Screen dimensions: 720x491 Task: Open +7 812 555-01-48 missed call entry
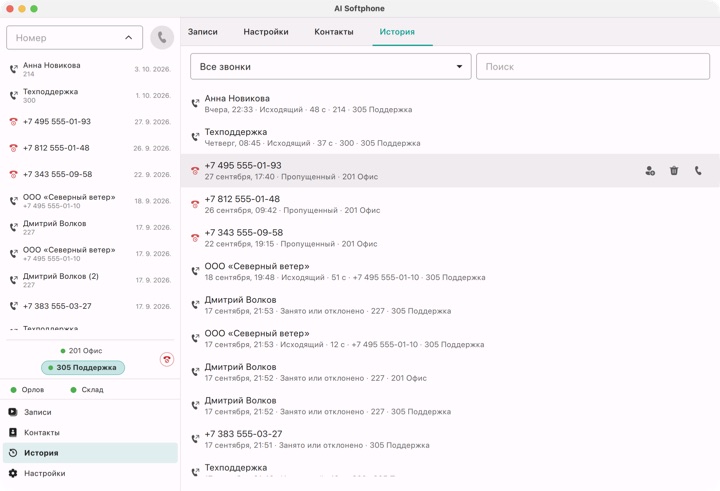(450, 204)
